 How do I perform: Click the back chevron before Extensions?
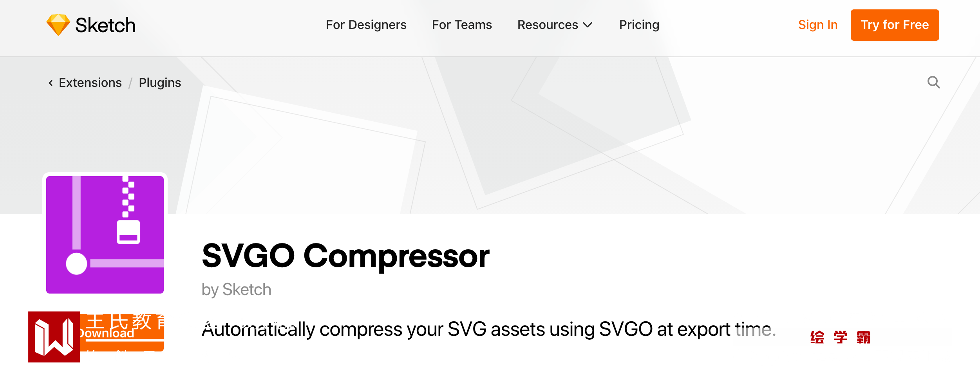pos(51,83)
